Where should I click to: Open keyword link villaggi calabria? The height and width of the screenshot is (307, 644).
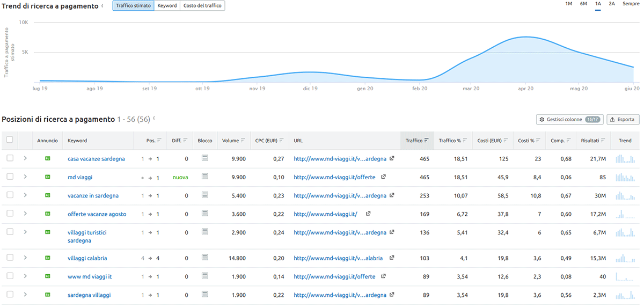[x=87, y=258]
